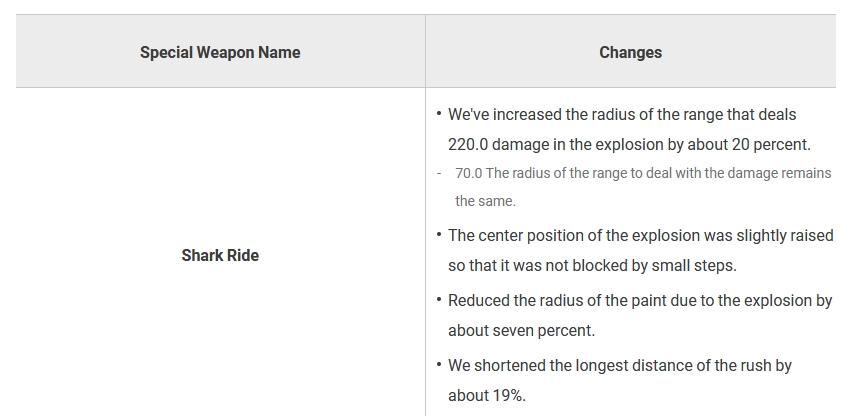Click the dash before the 70.0 sub-note
This screenshot has height=416, width=850.
[440, 173]
